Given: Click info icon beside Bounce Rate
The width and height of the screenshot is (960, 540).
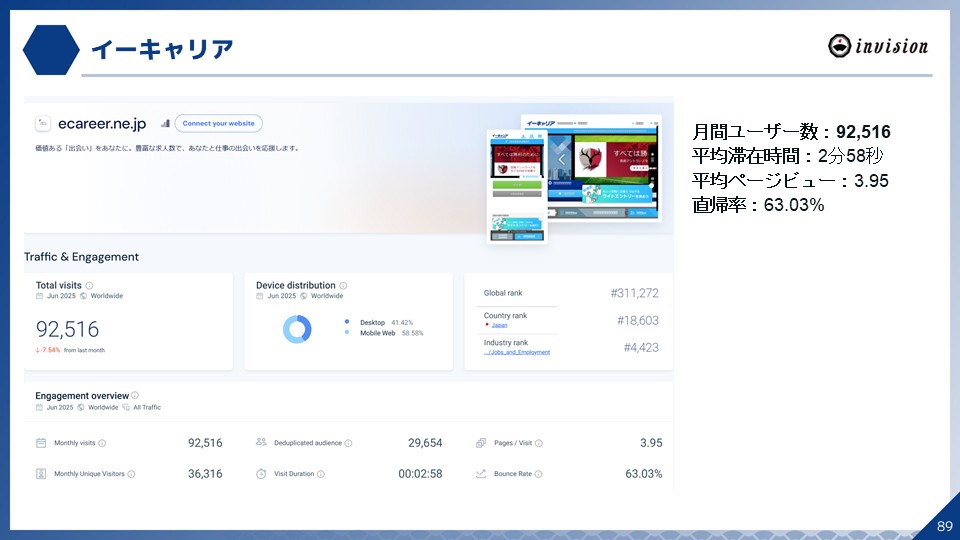Looking at the screenshot, I should [538, 474].
